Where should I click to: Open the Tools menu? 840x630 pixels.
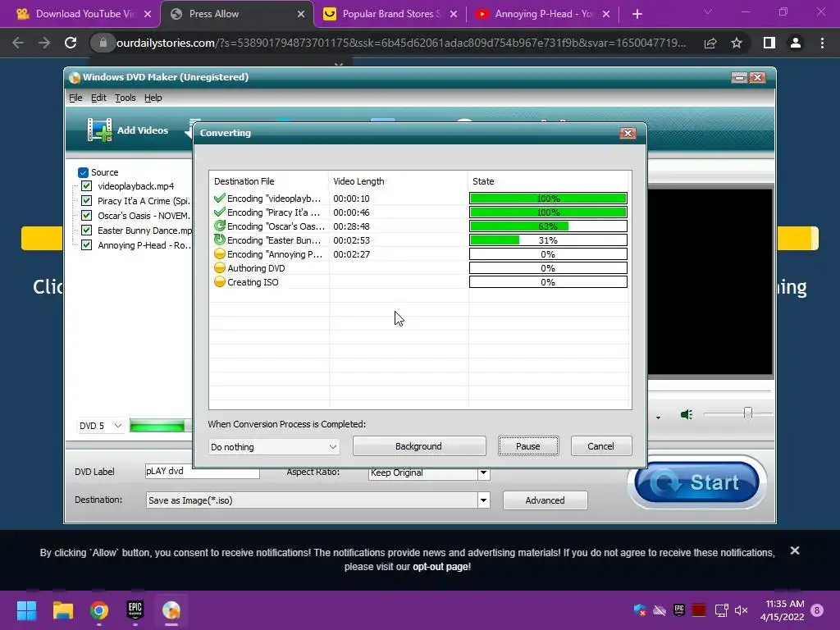pyautogui.click(x=126, y=98)
